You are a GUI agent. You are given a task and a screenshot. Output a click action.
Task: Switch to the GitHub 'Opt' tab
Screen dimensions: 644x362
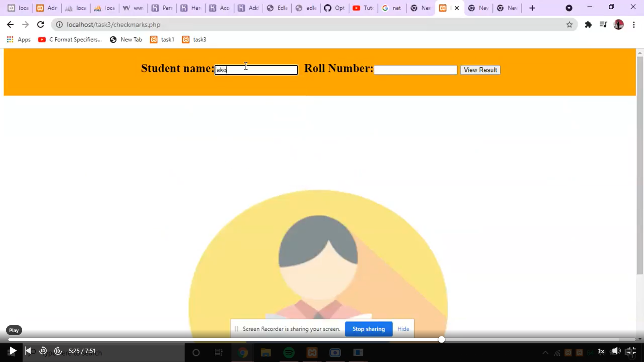pyautogui.click(x=335, y=8)
